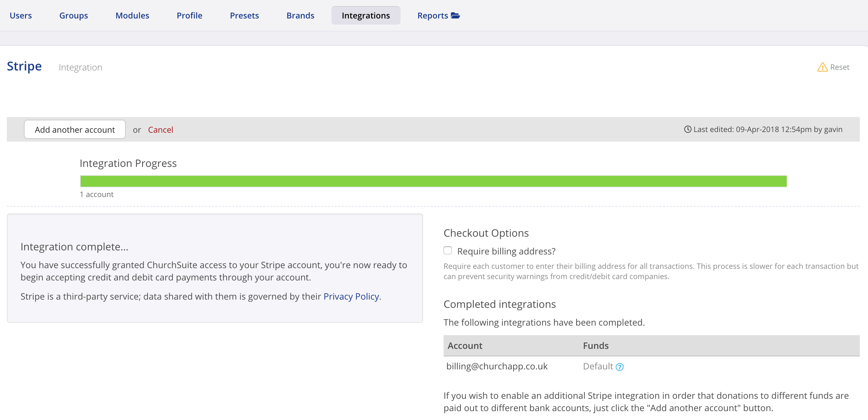The height and width of the screenshot is (420, 868).
Task: Open the Stripe Privacy Policy link
Action: click(x=351, y=297)
